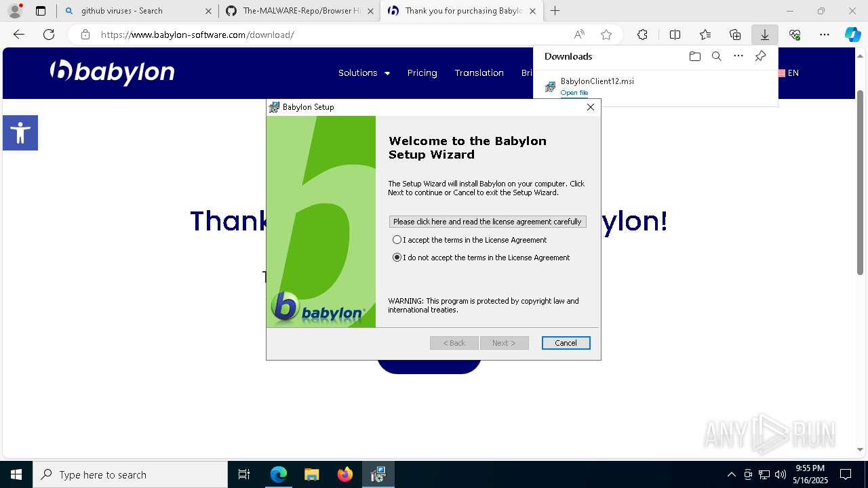Open Microsoft Edge from taskbar
The width and height of the screenshot is (868, 488).
(279, 474)
